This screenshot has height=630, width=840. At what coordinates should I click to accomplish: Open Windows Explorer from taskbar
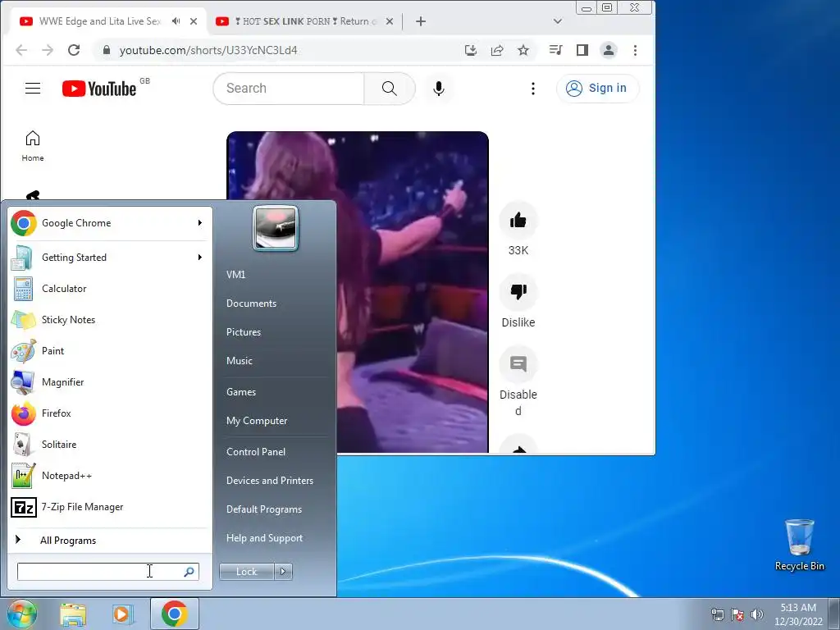[73, 614]
